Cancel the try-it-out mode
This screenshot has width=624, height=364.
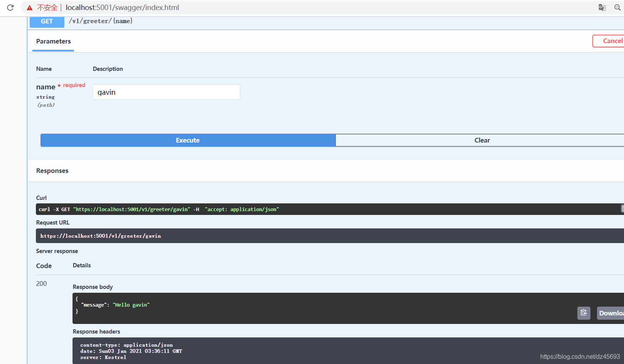[609, 41]
